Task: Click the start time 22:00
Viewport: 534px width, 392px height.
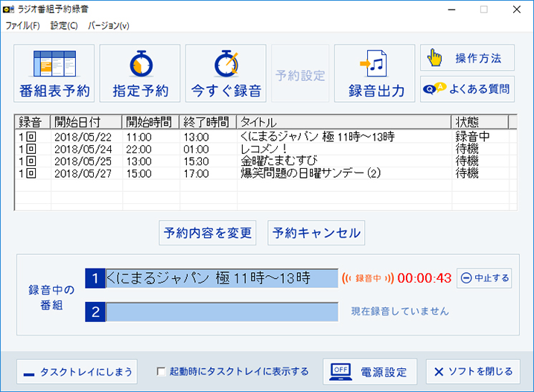Action: click(x=139, y=149)
